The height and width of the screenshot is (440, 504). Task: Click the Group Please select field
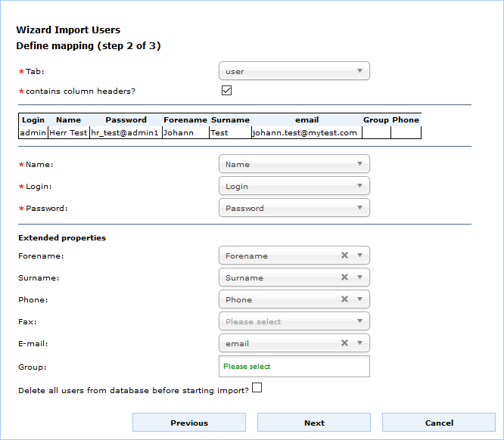point(294,367)
